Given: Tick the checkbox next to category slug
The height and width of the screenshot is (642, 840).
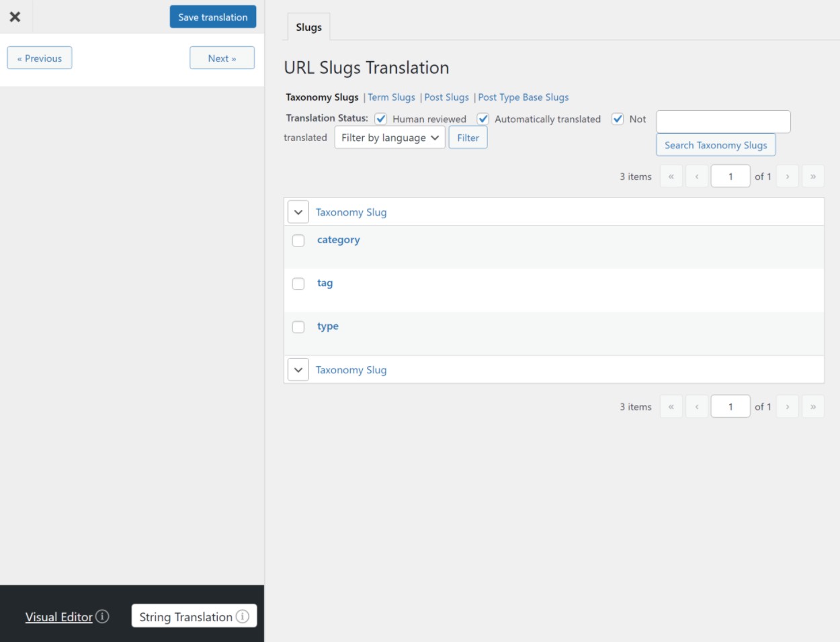Looking at the screenshot, I should tap(298, 240).
